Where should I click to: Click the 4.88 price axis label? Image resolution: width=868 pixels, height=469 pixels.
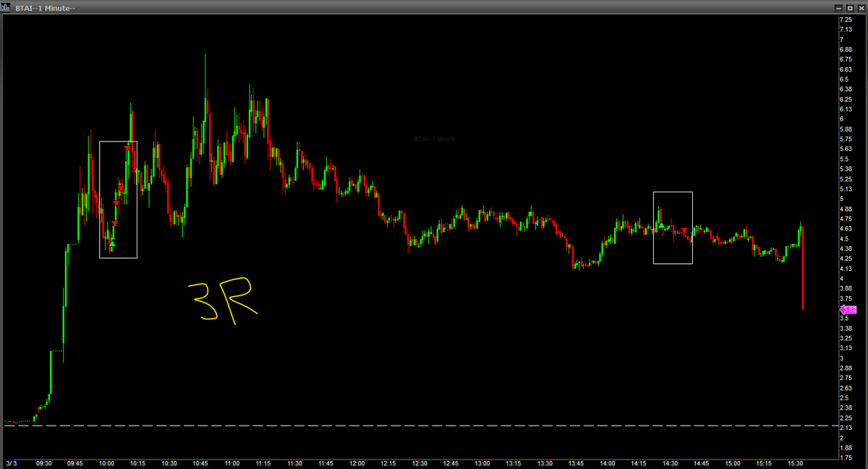pos(845,209)
